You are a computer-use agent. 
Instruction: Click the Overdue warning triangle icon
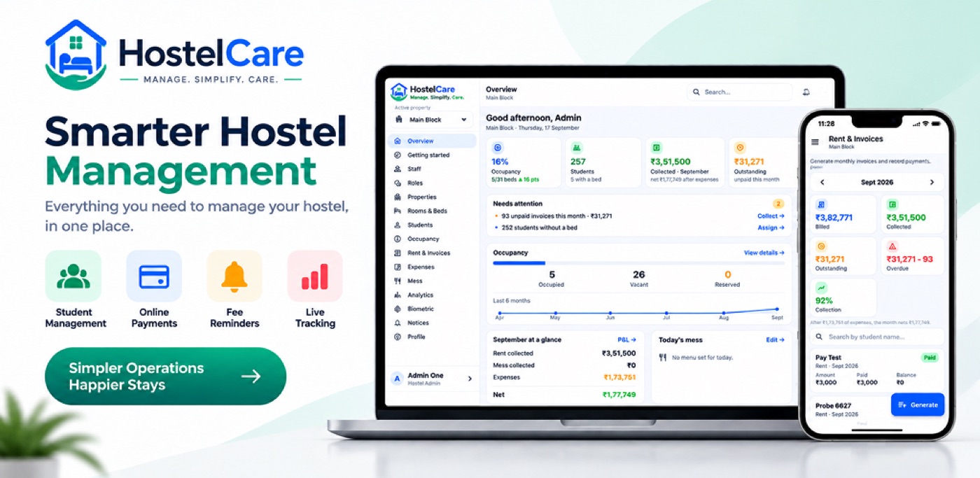(x=892, y=246)
